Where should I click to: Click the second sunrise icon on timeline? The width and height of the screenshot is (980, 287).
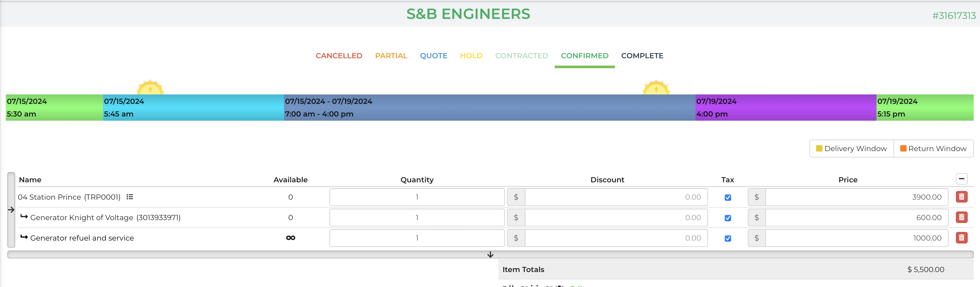tap(656, 88)
